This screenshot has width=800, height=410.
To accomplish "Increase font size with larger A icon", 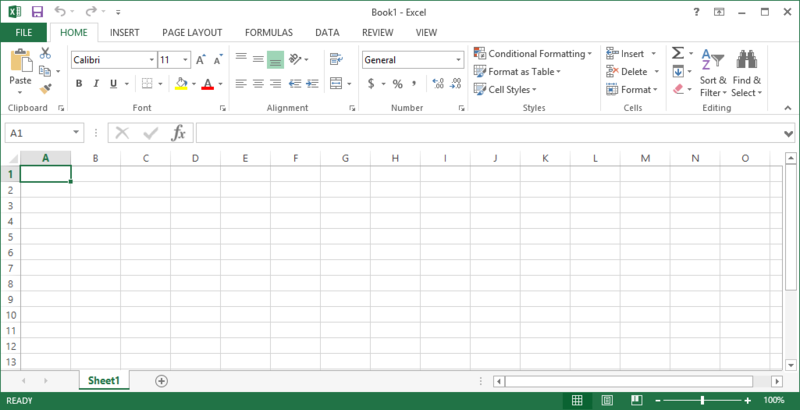I will pos(201,60).
